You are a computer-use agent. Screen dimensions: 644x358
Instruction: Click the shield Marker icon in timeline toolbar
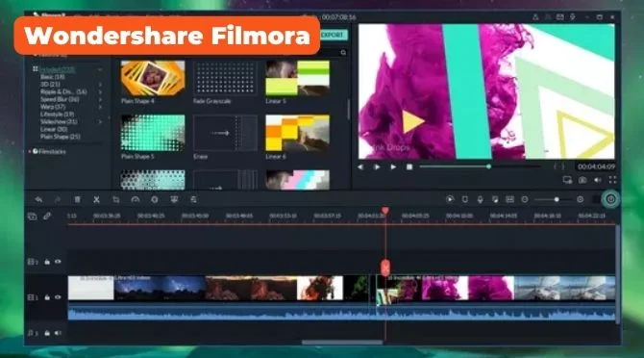pos(465,199)
